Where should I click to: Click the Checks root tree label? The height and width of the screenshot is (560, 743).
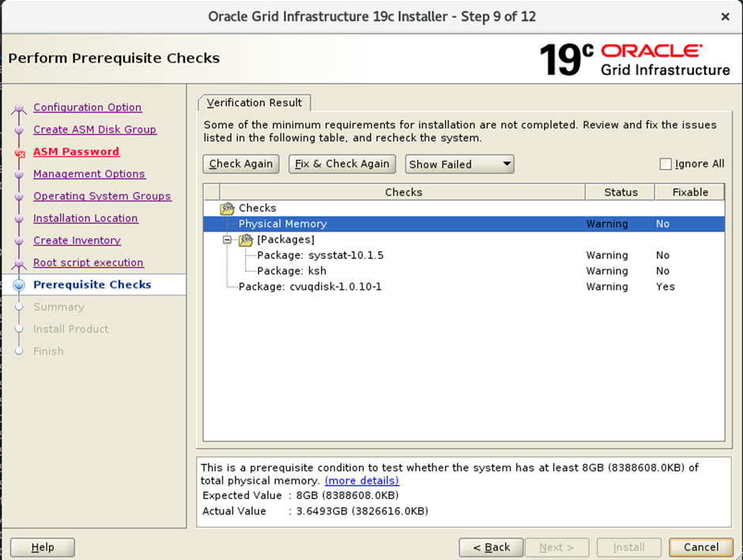coord(258,208)
